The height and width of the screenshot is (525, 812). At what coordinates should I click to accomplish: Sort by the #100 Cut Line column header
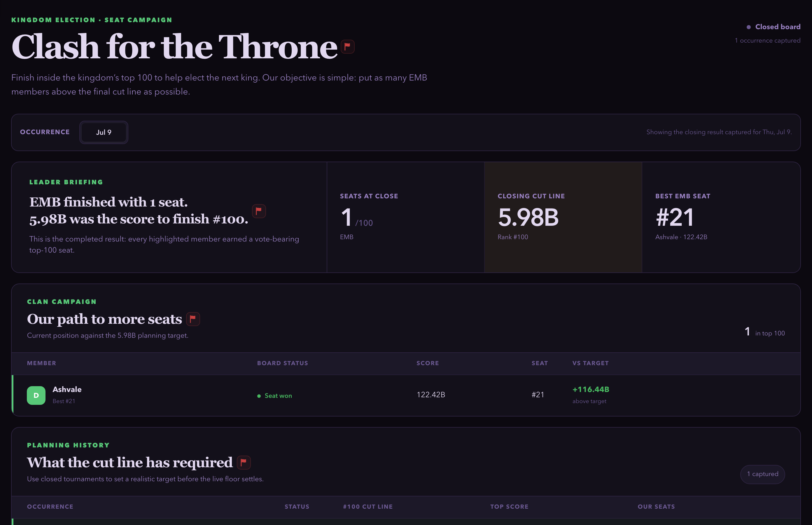coord(368,507)
